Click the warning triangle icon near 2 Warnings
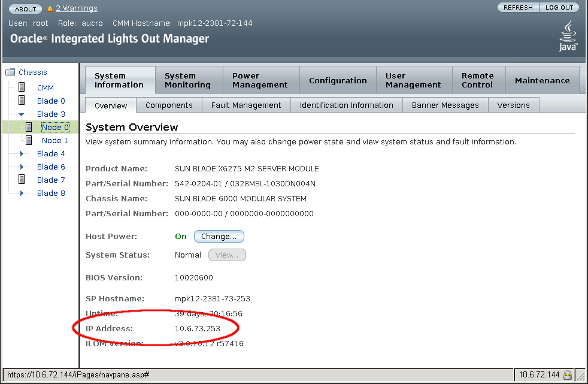The width and height of the screenshot is (588, 384). pyautogui.click(x=49, y=8)
